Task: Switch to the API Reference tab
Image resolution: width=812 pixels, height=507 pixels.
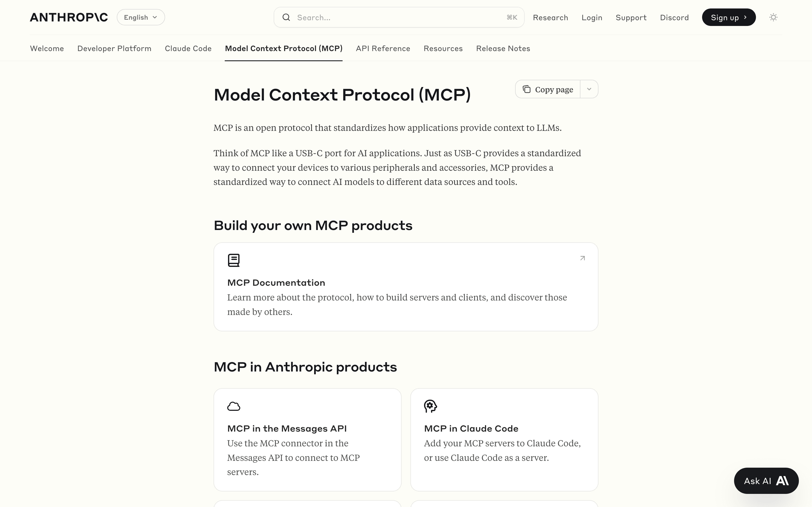Action: (383, 48)
